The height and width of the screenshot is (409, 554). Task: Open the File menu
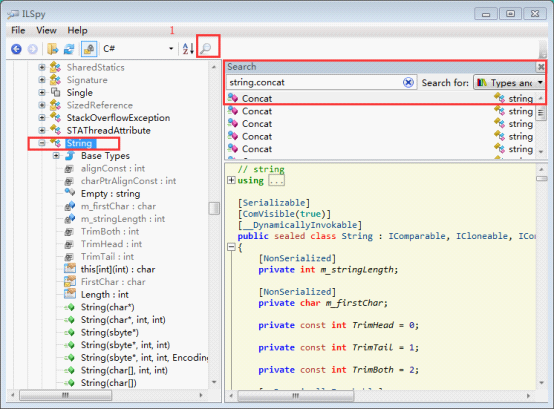pyautogui.click(x=18, y=30)
